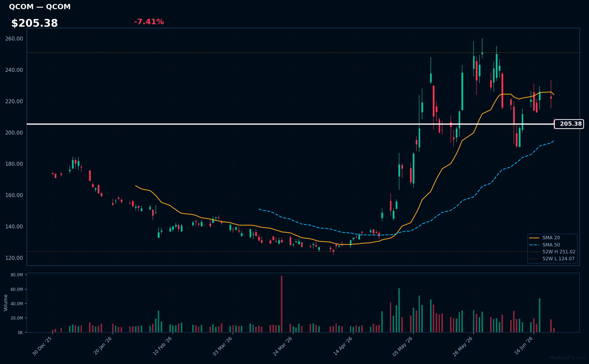
Task: Click the -7.41% change percentage
Action: [149, 22]
